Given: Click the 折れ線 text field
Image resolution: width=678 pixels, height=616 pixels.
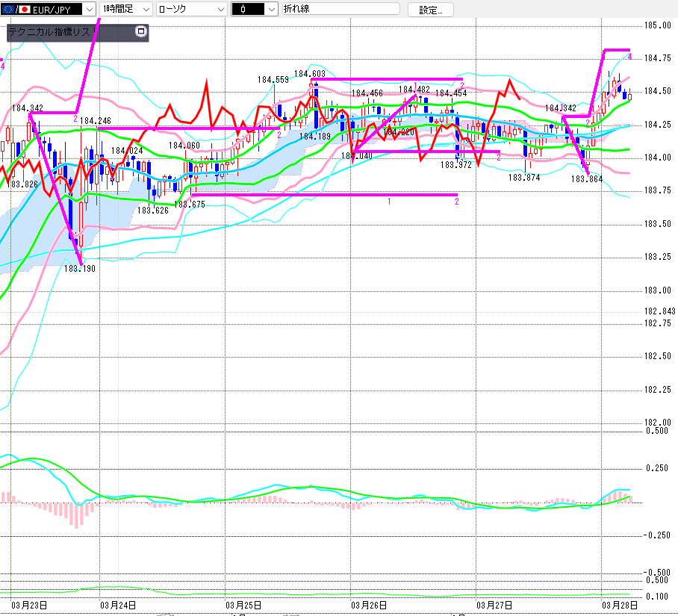Looking at the screenshot, I should pyautogui.click(x=340, y=9).
